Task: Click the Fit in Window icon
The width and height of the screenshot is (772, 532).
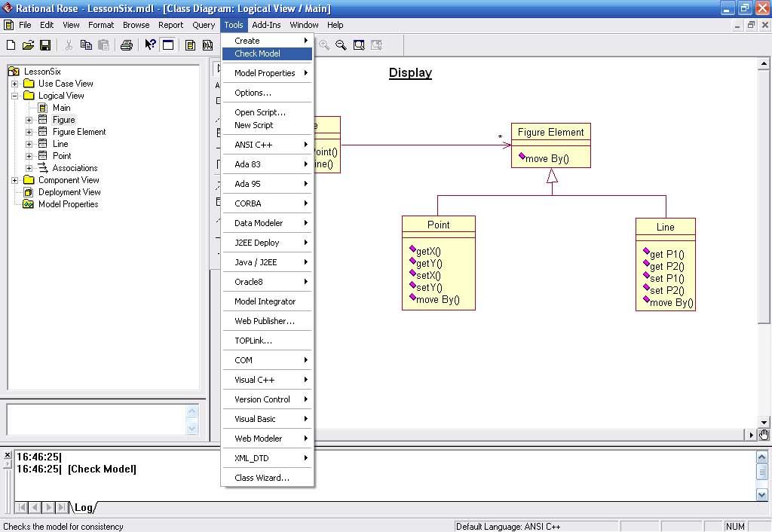Action: pyautogui.click(x=359, y=45)
